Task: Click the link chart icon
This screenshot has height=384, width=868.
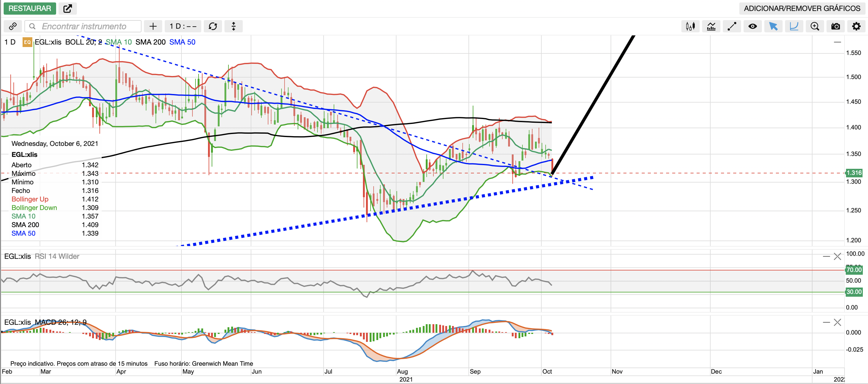Action: point(13,26)
